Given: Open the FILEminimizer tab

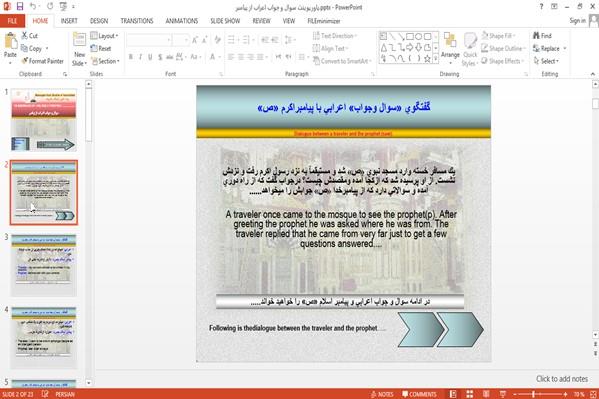Looking at the screenshot, I should click(x=324, y=21).
